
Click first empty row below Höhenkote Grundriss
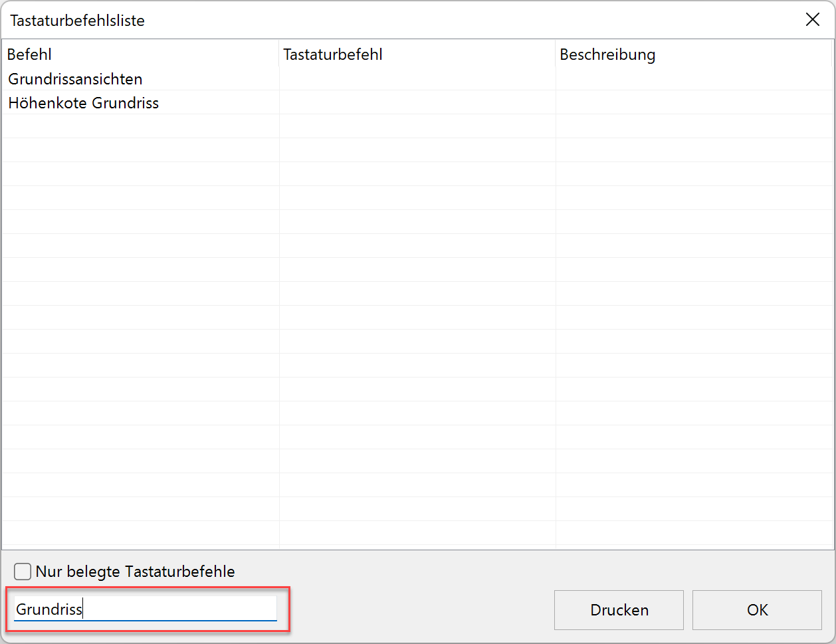pyautogui.click(x=140, y=126)
